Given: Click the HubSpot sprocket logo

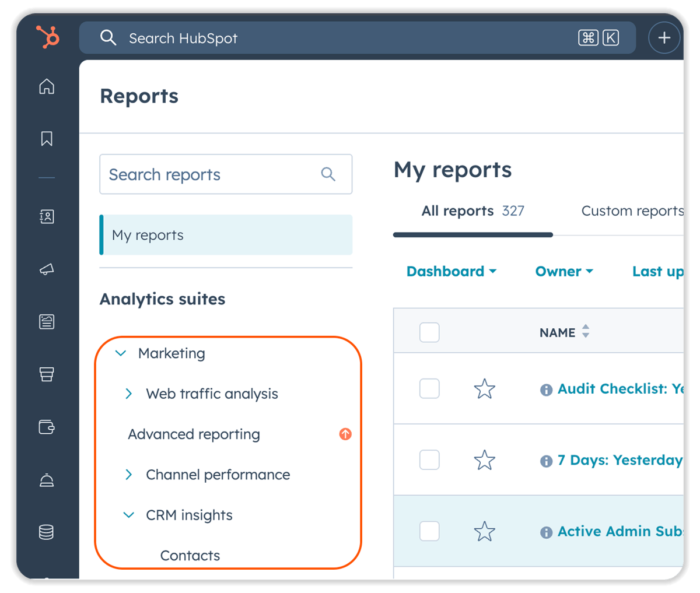Looking at the screenshot, I should (47, 37).
